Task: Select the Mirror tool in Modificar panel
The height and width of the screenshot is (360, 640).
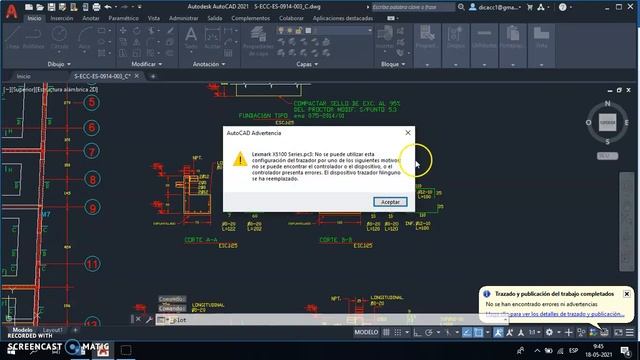Action: tap(137, 42)
